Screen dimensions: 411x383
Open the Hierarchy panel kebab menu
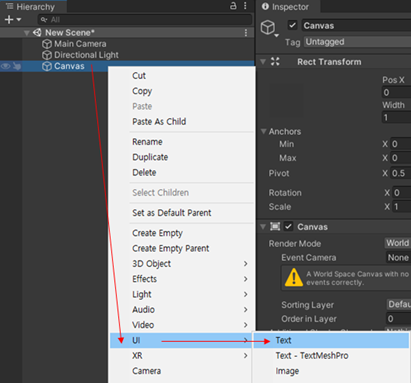click(245, 6)
